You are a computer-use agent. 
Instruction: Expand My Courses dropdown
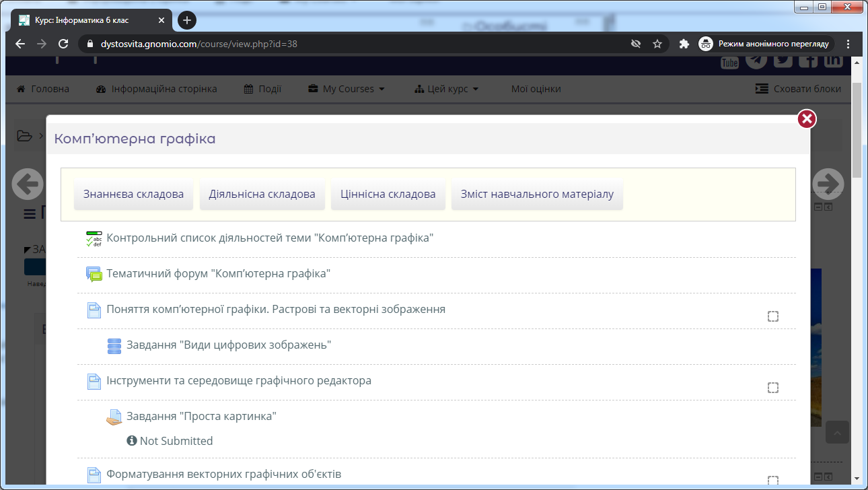(347, 89)
